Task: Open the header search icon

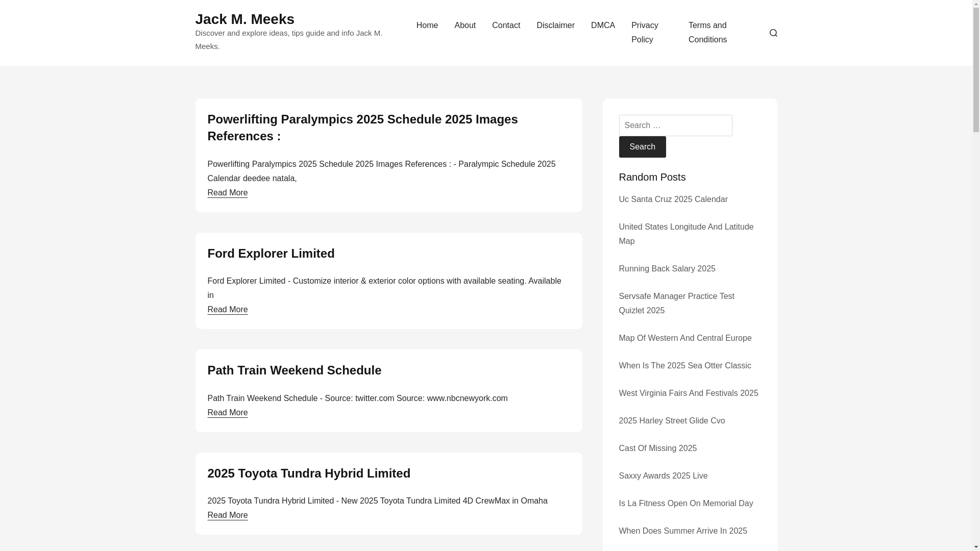Action: point(773,33)
